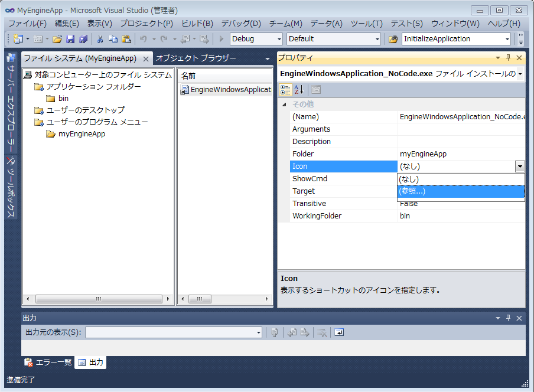The image size is (534, 392).
Task: Click the Find in Files icon
Action: point(393,39)
